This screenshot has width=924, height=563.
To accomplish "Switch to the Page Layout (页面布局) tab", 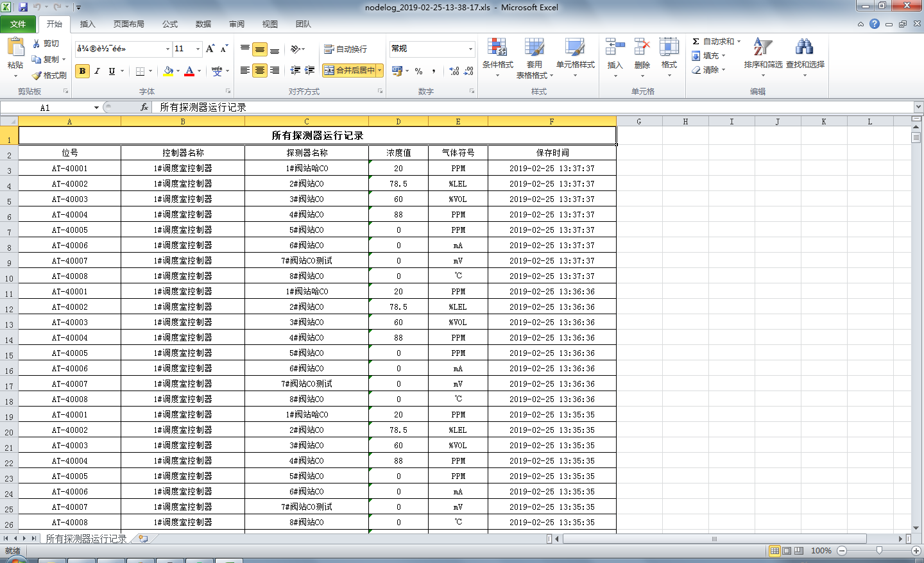I will pos(128,24).
